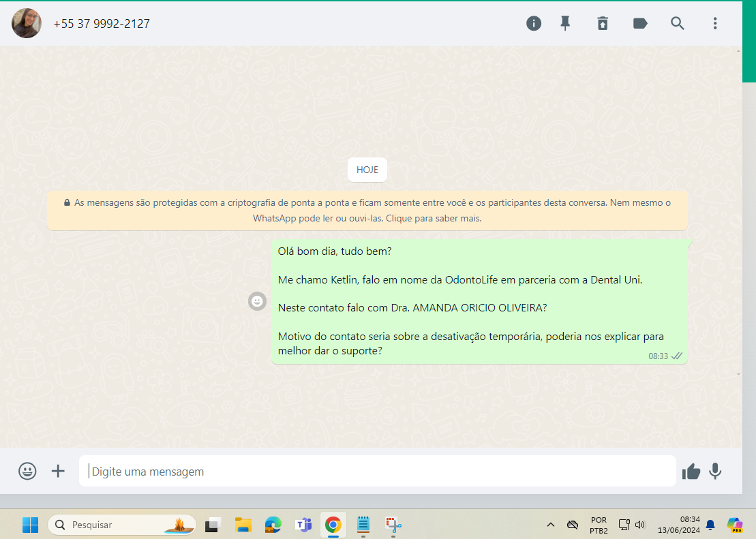This screenshot has width=756, height=539.
Task: Show hidden system tray icons chevron
Action: click(551, 525)
